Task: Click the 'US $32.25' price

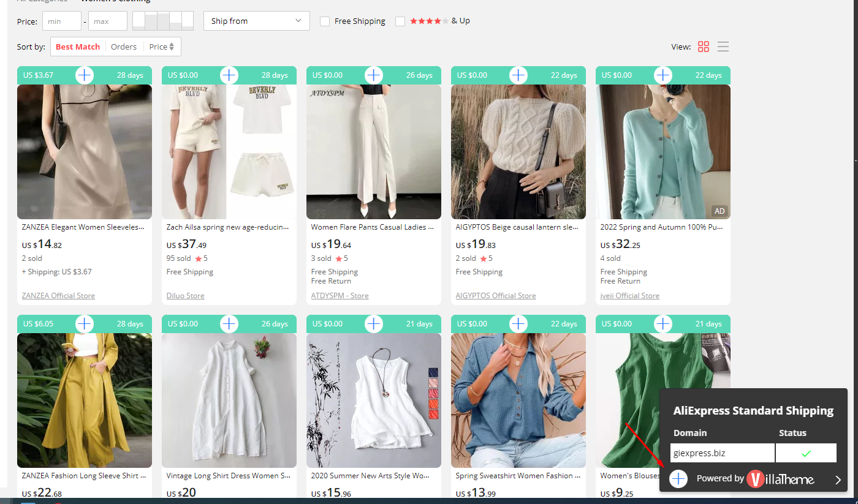Action: [620, 245]
